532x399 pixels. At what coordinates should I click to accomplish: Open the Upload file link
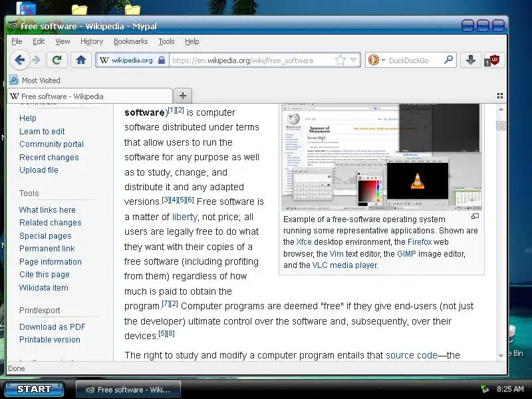click(x=39, y=170)
